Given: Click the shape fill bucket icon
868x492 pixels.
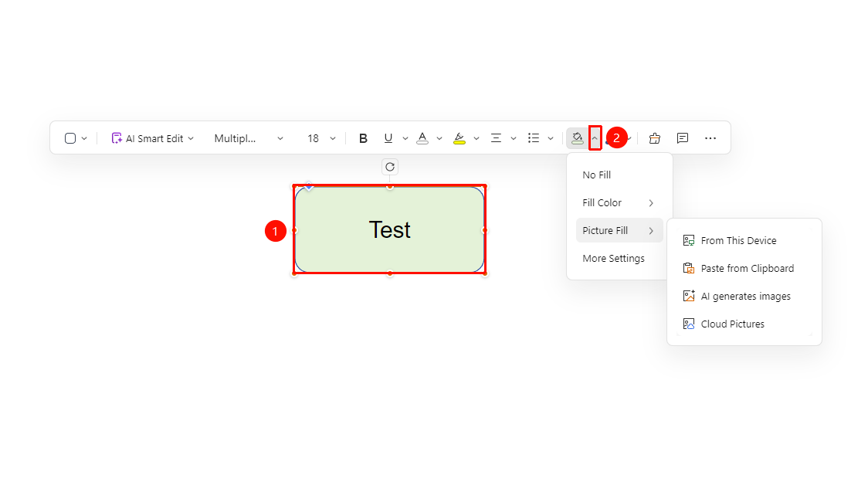Looking at the screenshot, I should (578, 138).
